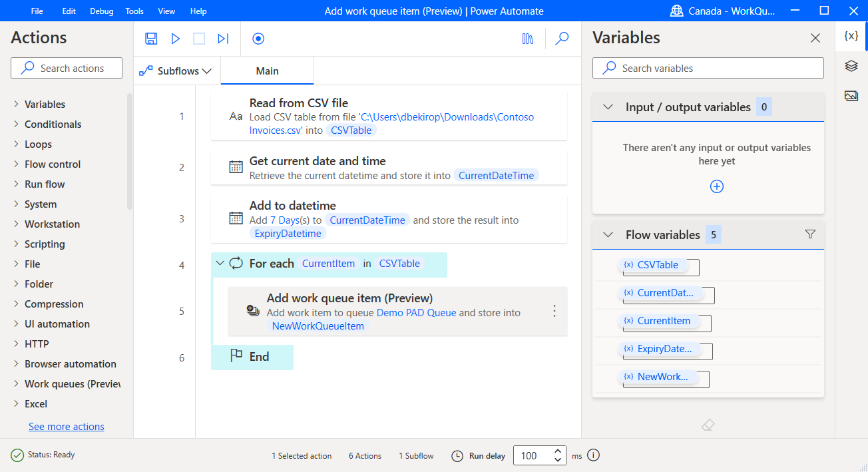Screen dimensions: 868x472
Task: Collapse the Flow variables section
Action: [x=608, y=234]
